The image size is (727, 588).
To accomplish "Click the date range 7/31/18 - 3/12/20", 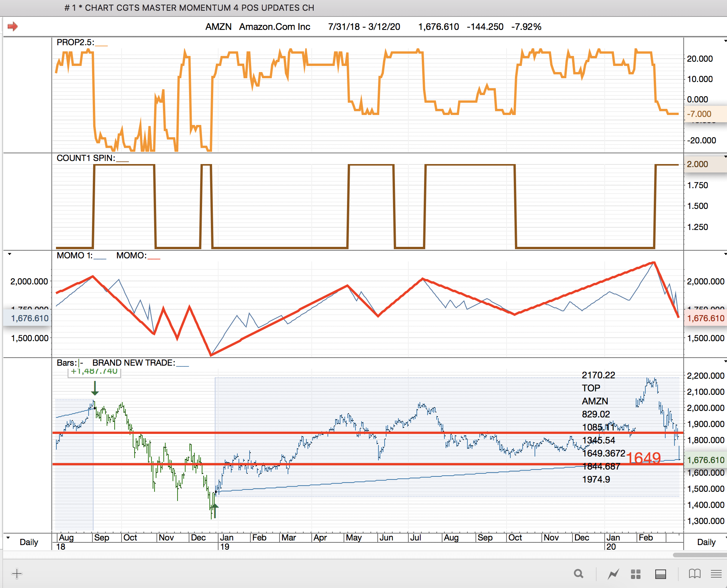I will tap(364, 27).
